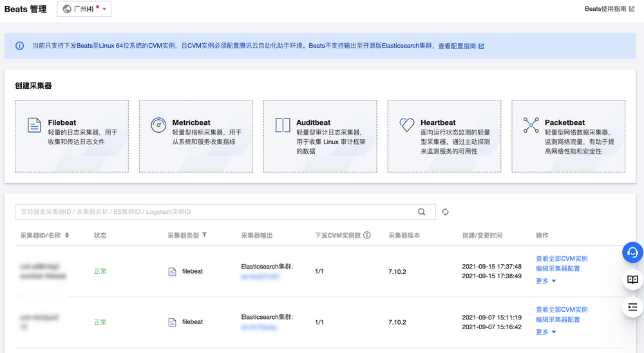Click the magnifier search icon
644x353 pixels.
click(x=422, y=212)
